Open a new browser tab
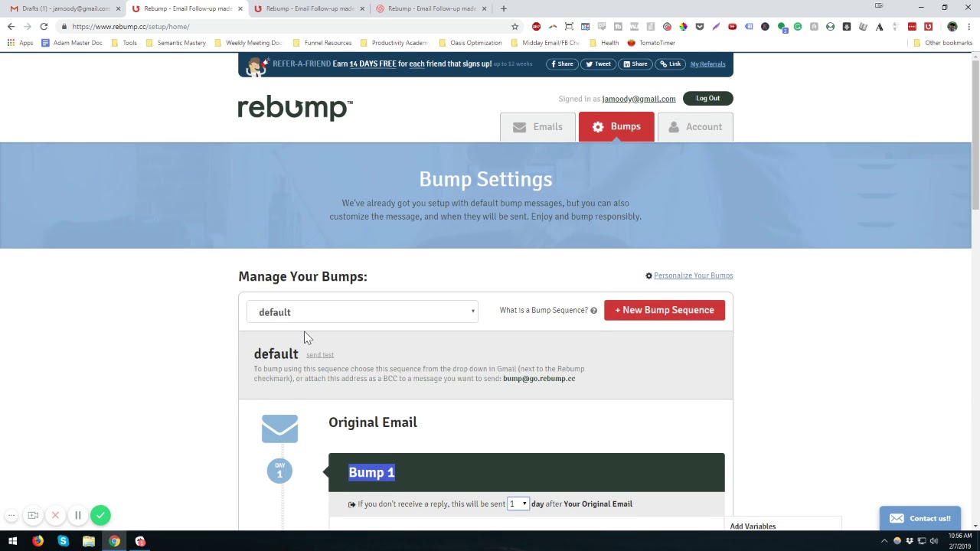Image resolution: width=980 pixels, height=551 pixels. [503, 8]
